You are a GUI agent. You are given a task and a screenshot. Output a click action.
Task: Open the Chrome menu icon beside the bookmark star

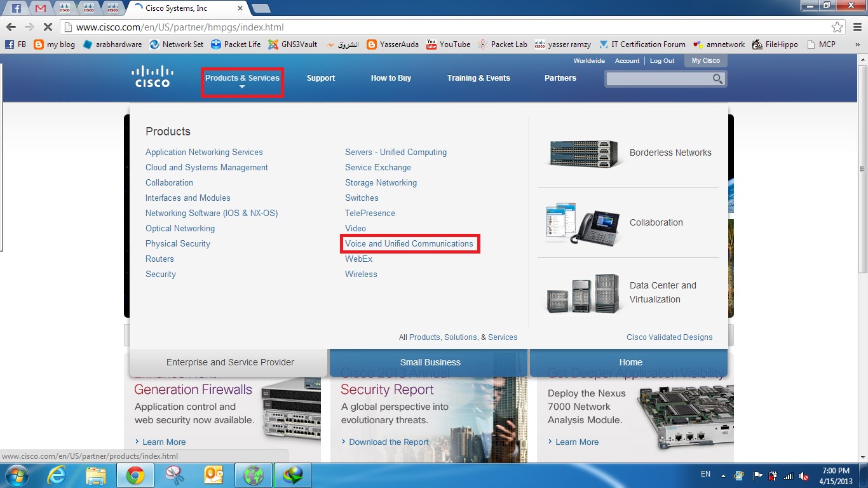pos(857,28)
